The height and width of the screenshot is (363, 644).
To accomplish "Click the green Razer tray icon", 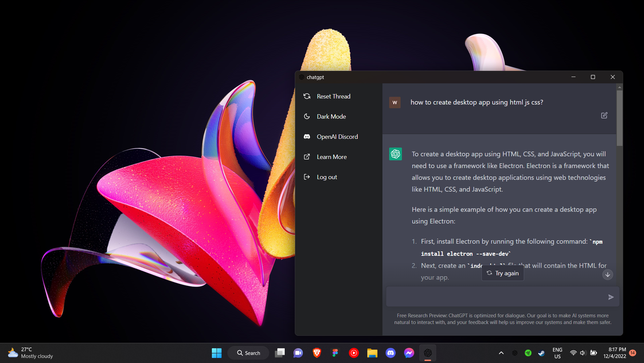I will (528, 353).
